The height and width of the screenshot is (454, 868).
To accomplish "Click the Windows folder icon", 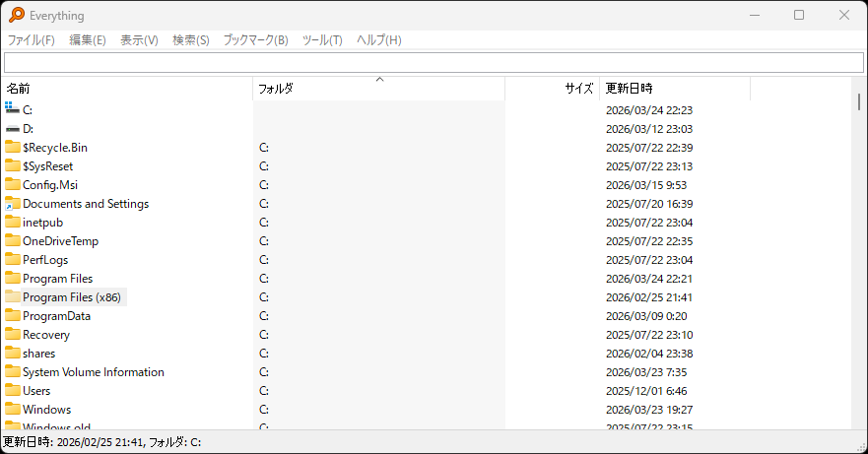I will pos(12,409).
